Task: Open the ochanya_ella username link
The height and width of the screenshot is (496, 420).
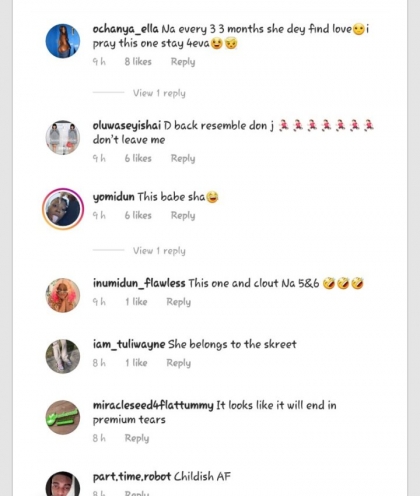Action: click(125, 29)
